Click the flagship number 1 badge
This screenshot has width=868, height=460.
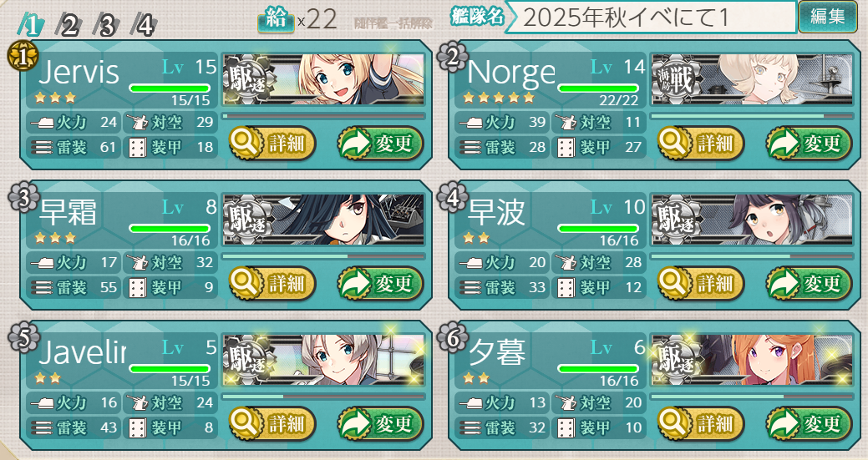pyautogui.click(x=23, y=57)
